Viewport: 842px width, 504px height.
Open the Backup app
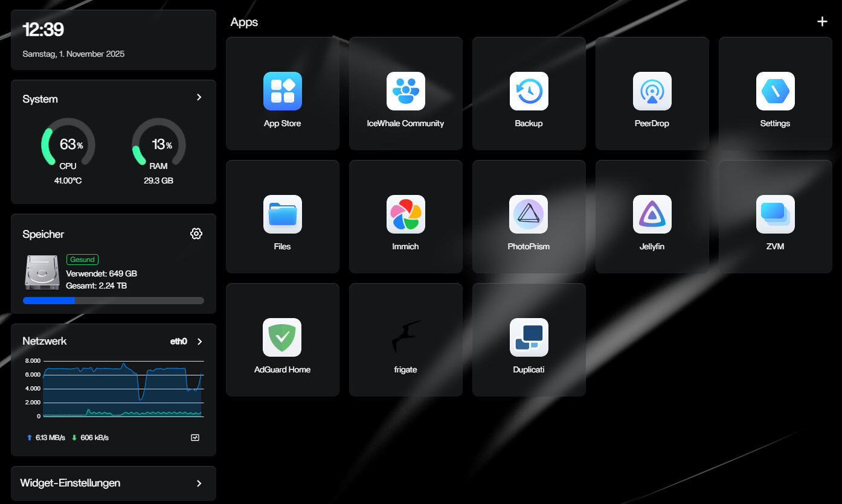click(x=529, y=92)
